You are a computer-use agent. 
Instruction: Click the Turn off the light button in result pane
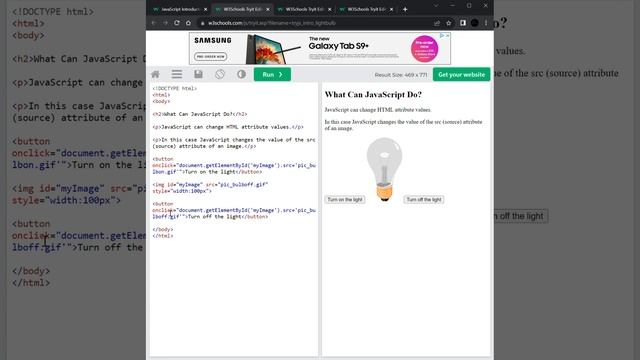pyautogui.click(x=424, y=200)
